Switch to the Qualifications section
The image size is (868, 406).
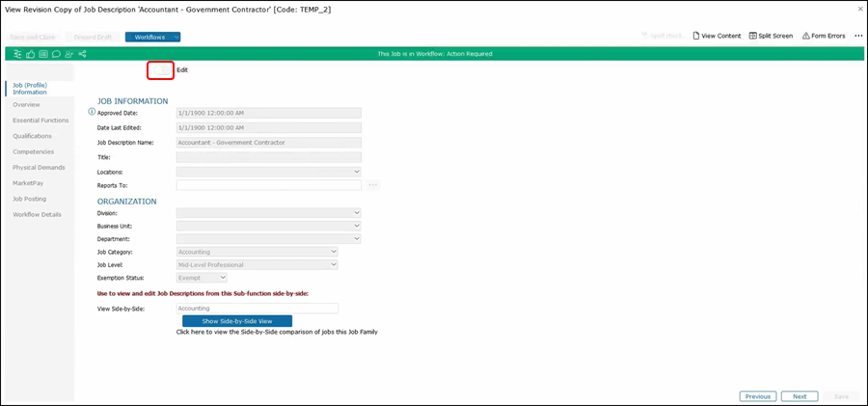[x=33, y=136]
